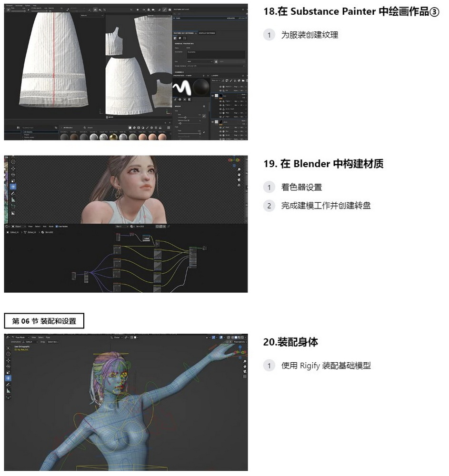Click navigation gizmo in Rigify screenshot
The height and width of the screenshot is (476, 449).
240,352
